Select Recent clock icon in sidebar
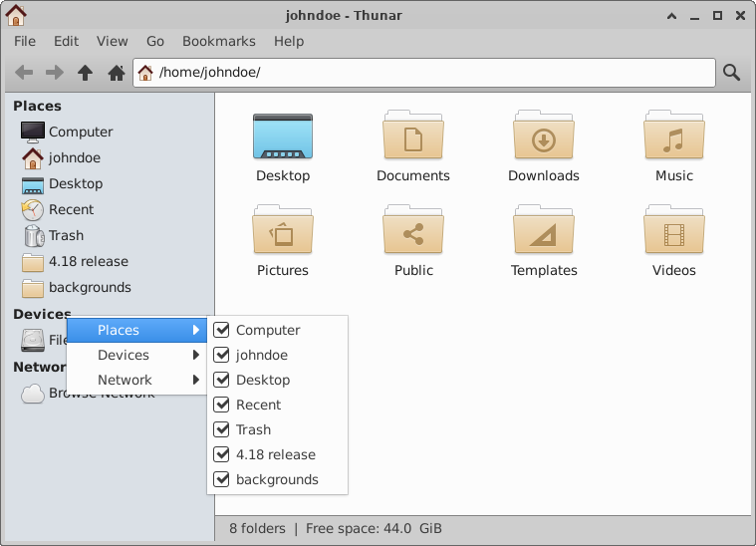Viewport: 756px width, 546px height. (32, 210)
